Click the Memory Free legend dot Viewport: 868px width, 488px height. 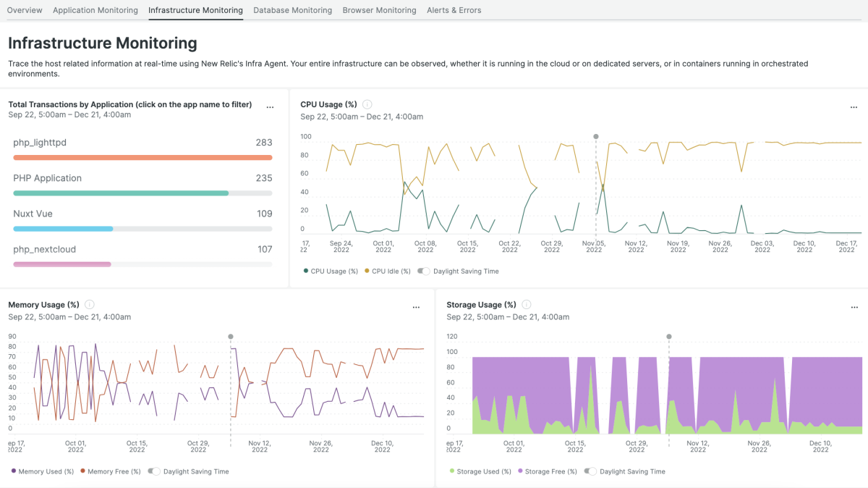[82, 471]
